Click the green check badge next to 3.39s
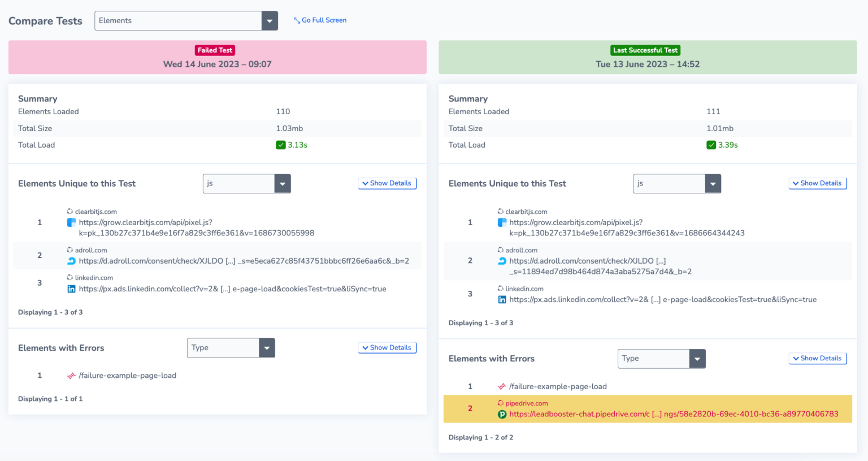The width and height of the screenshot is (868, 461). (711, 145)
